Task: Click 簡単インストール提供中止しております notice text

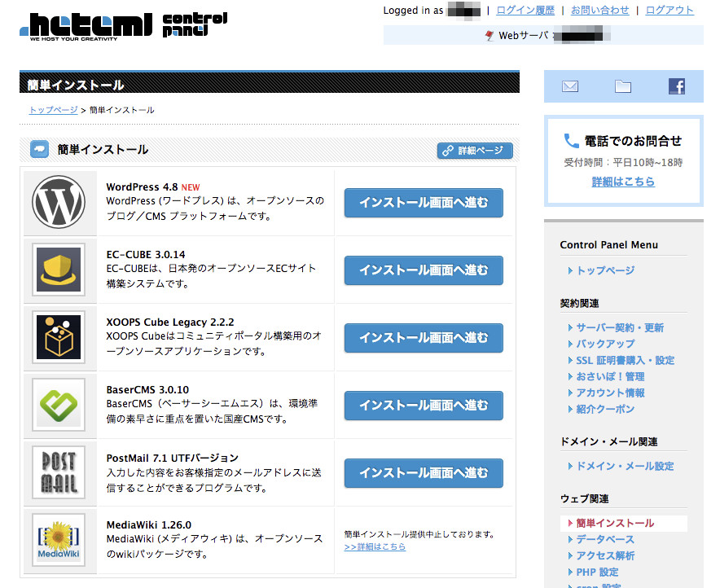Action: click(x=419, y=534)
